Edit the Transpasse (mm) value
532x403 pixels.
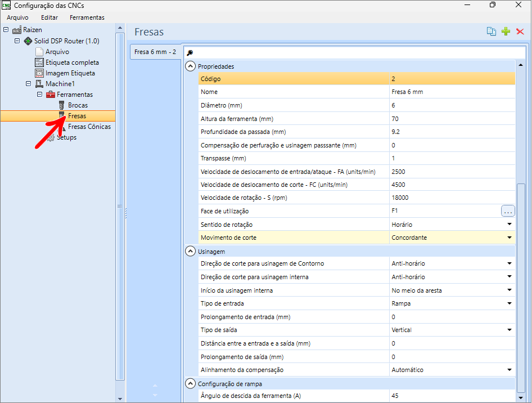[452, 158]
